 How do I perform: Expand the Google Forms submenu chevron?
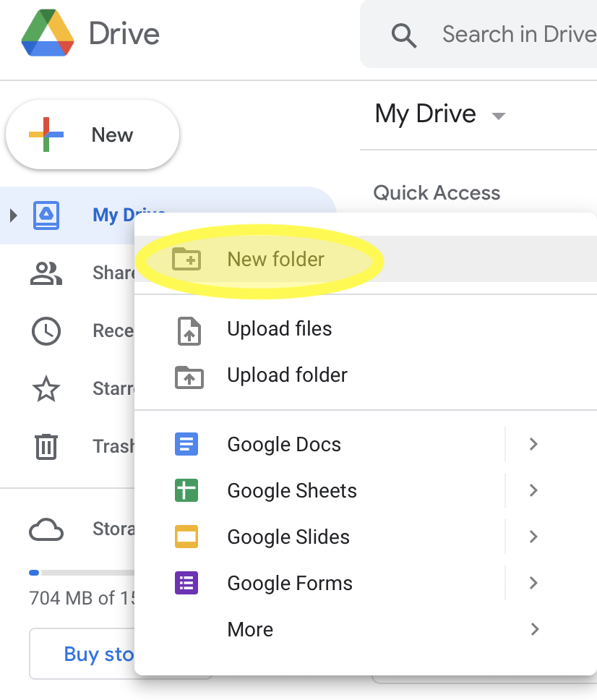coord(533,583)
